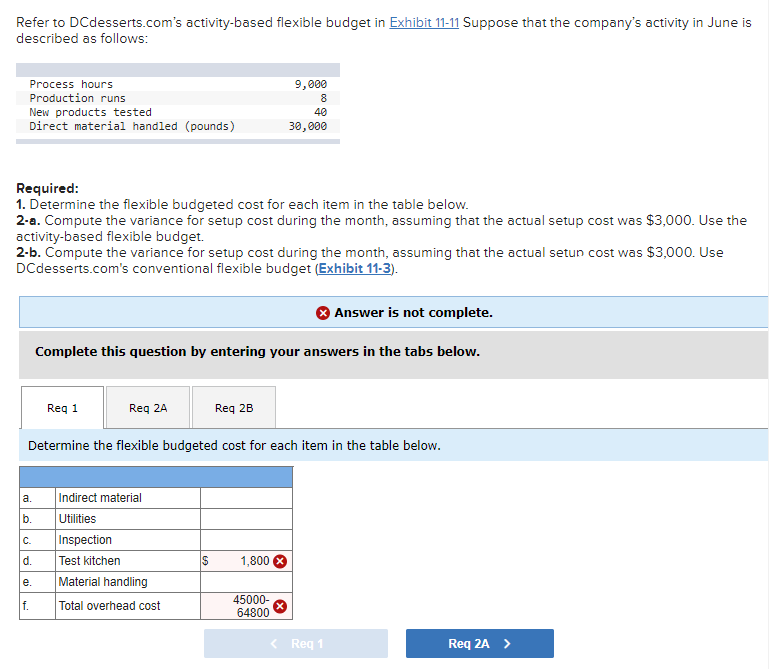The width and height of the screenshot is (769, 669).
Task: Click the red error icon beside Total overhead value
Action: [x=280, y=607]
